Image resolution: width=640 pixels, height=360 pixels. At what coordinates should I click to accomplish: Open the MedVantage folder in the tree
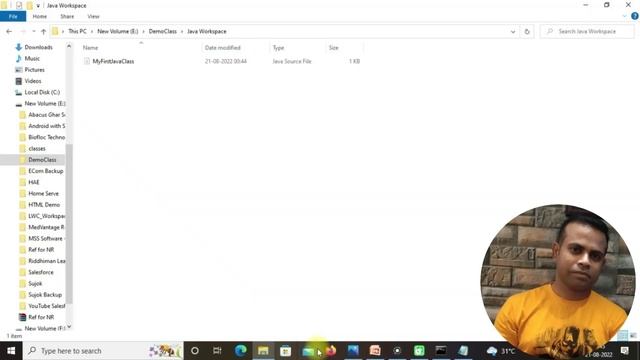pyautogui.click(x=46, y=227)
